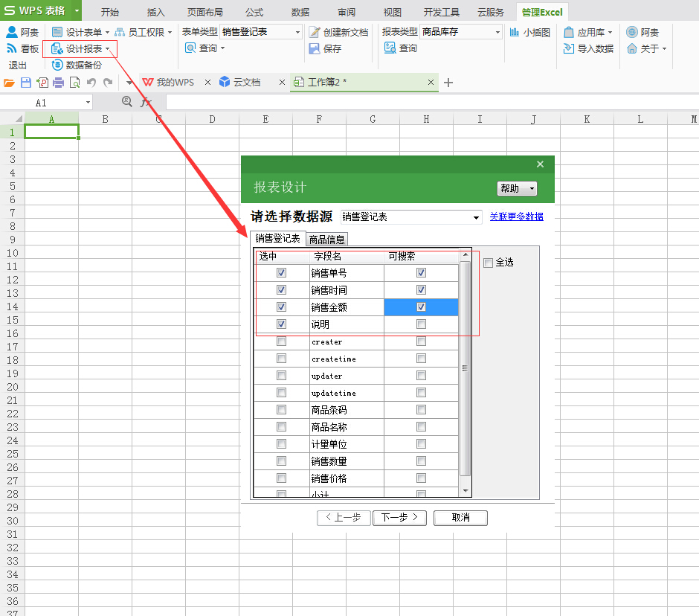Open the 看板 dashboard icon
Image resolution: width=699 pixels, height=616 pixels.
tap(12, 48)
